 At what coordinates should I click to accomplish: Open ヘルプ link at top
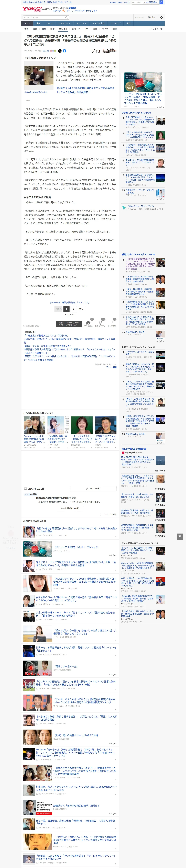pos(127,2)
